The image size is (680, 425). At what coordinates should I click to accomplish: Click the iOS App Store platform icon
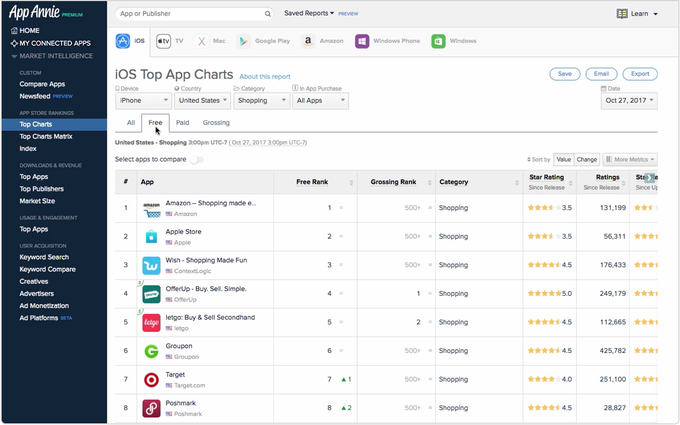(x=123, y=42)
